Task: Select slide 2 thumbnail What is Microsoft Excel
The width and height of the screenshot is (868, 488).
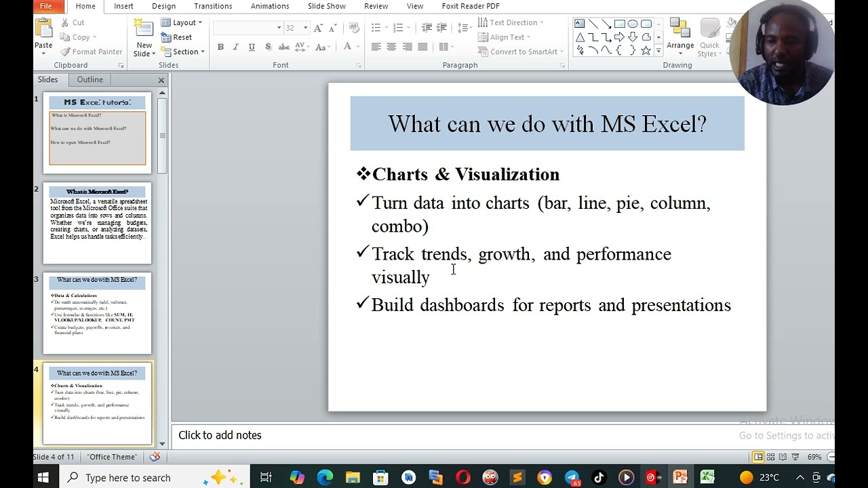Action: pyautogui.click(x=97, y=224)
